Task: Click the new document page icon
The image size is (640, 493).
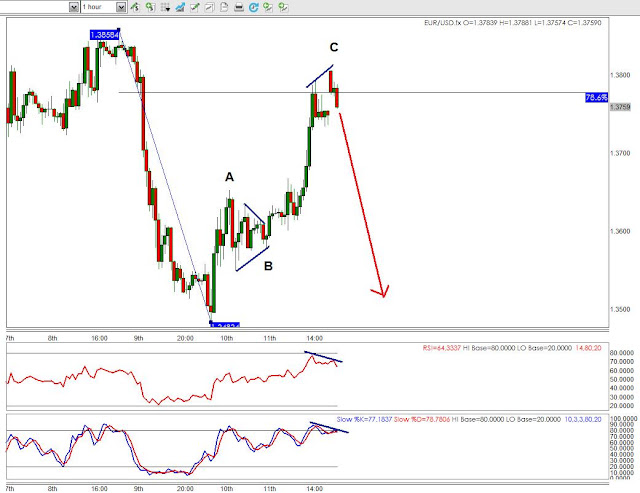Action: (x=224, y=7)
